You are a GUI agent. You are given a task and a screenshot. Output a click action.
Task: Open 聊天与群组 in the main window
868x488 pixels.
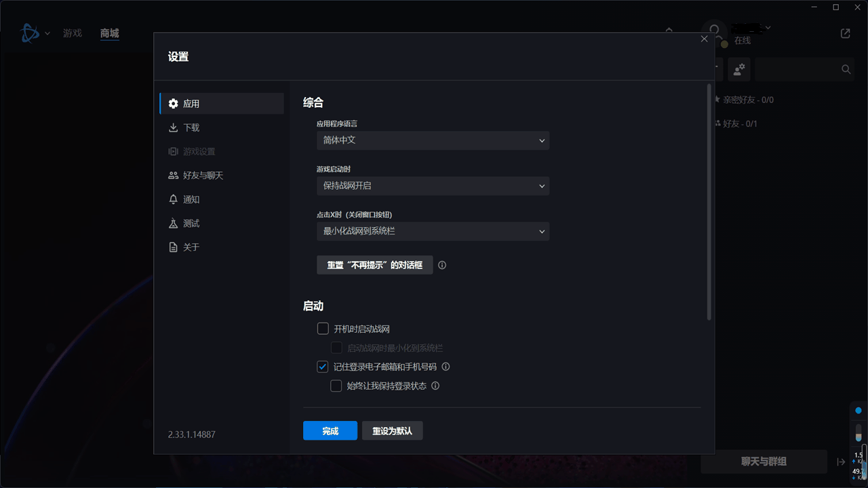pos(764,462)
